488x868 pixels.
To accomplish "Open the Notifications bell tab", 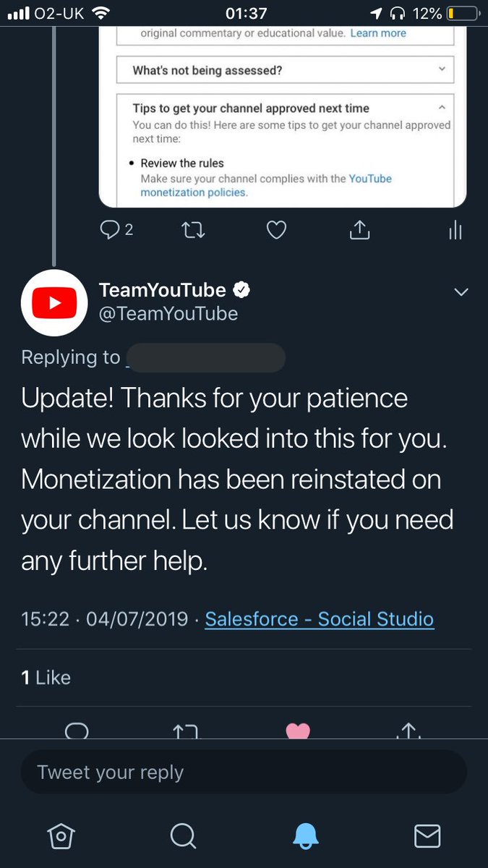I will click(x=305, y=836).
